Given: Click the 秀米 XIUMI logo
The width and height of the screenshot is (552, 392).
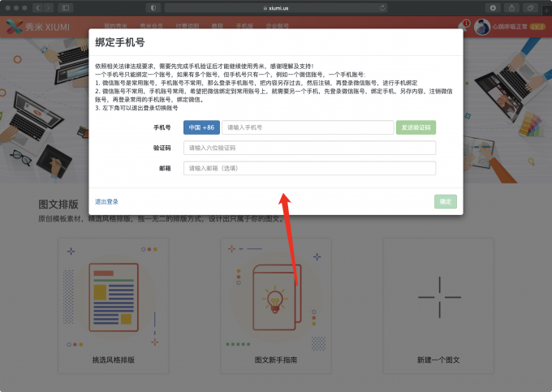Looking at the screenshot, I should pyautogui.click(x=38, y=27).
